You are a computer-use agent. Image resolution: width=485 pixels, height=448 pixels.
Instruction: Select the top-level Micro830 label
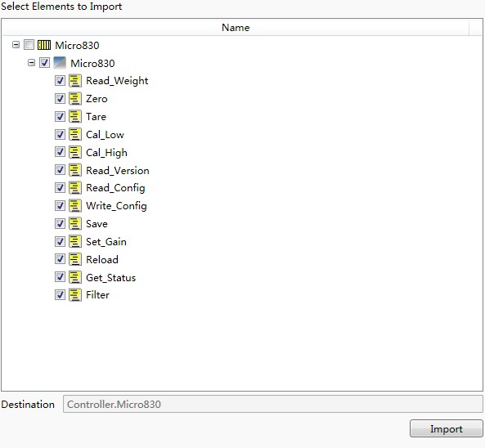click(77, 46)
